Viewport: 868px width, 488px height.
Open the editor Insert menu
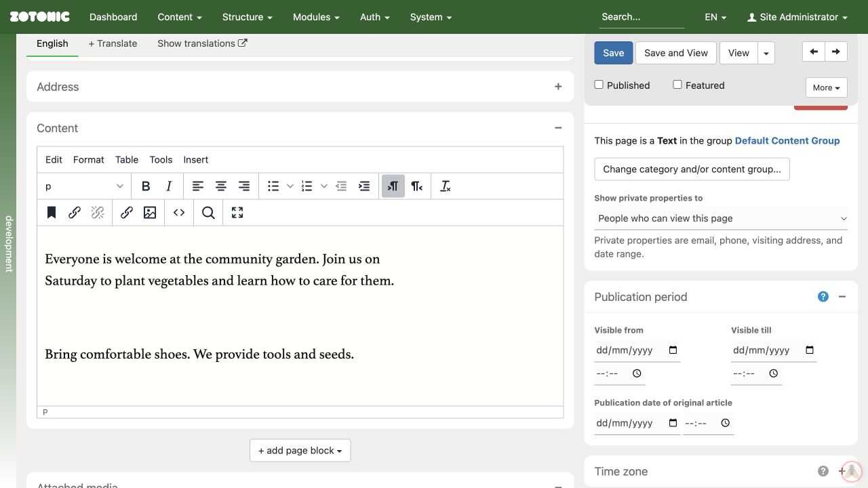(196, 160)
